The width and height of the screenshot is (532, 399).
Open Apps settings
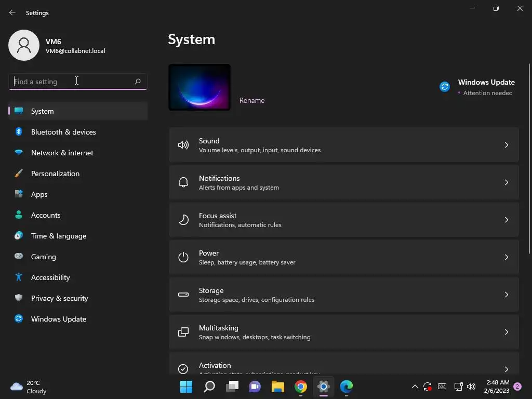point(78,194)
